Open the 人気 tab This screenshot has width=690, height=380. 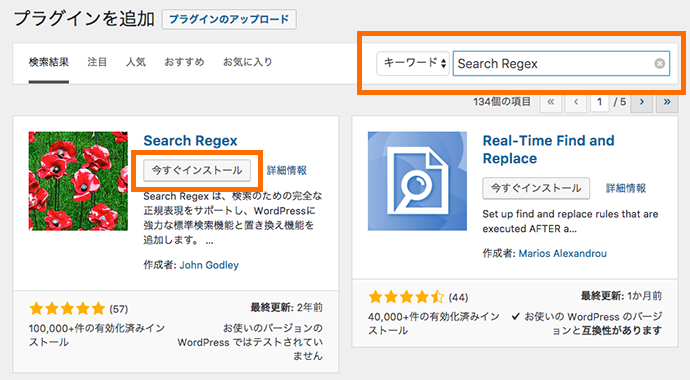click(136, 62)
